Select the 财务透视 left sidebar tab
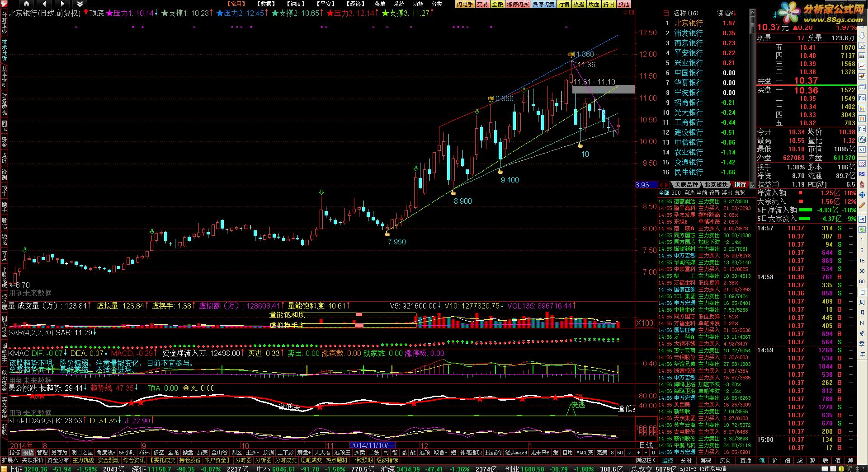The width and height of the screenshot is (868, 472). tap(4, 104)
